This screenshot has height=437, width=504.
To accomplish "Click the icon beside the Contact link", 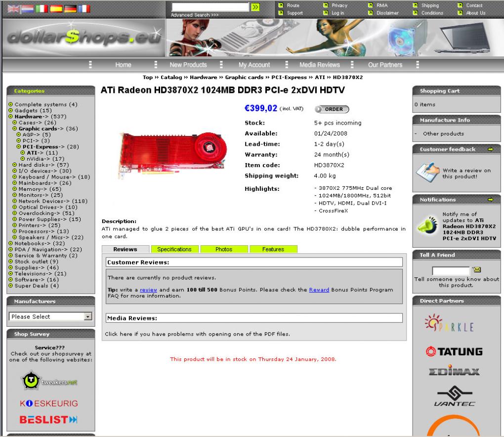I will (460, 5).
